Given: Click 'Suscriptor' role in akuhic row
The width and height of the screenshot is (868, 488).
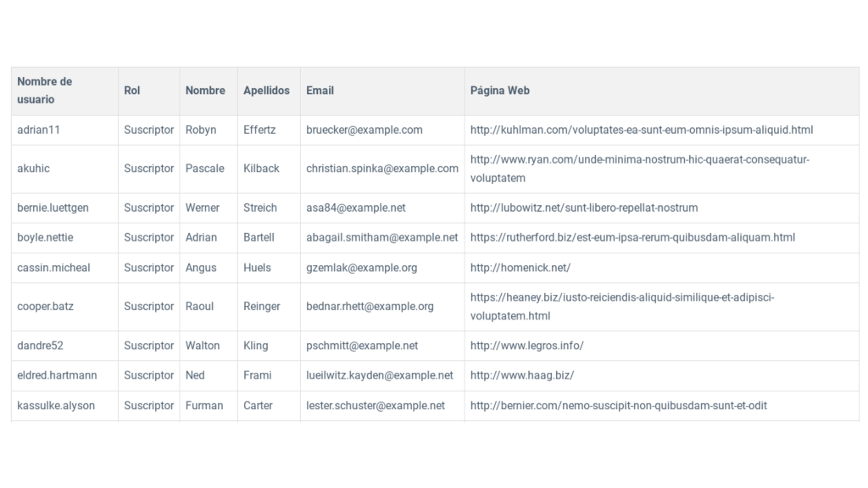Looking at the screenshot, I should (149, 169).
